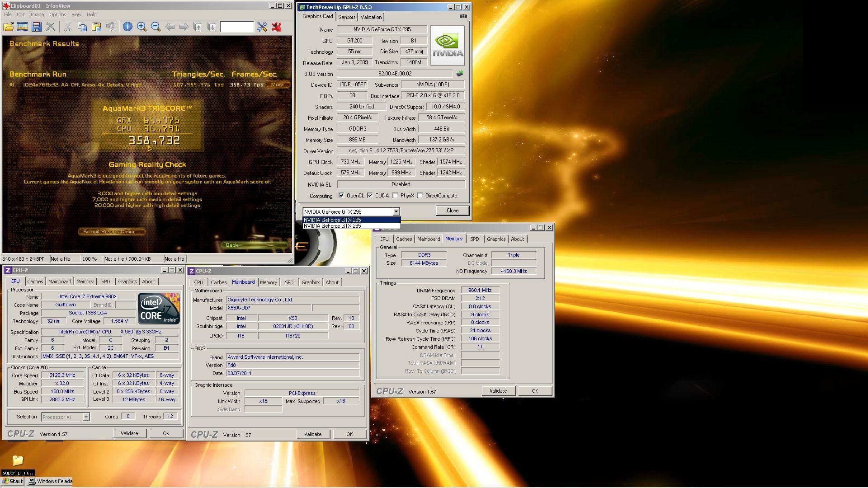Switch to the Sensors tab in GPU-Z

click(347, 17)
